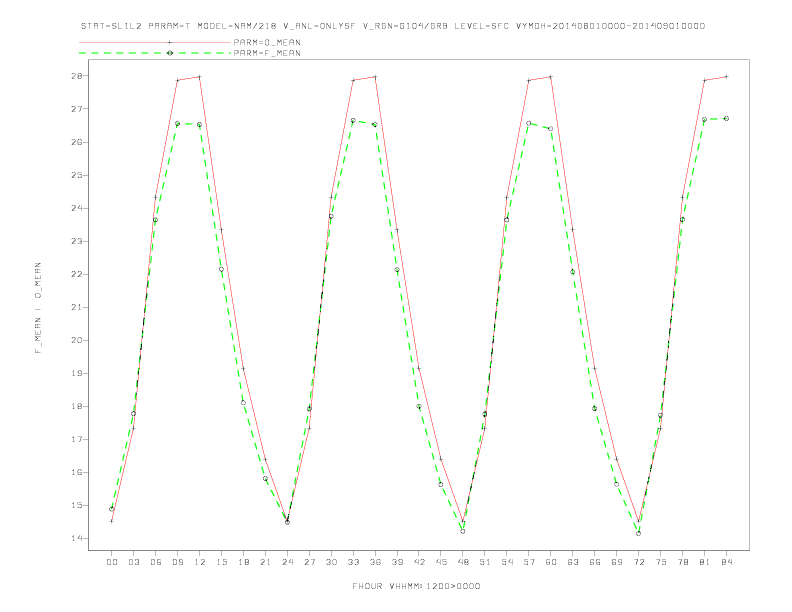Click the y-axis label F_MEAN | O_MEAN
This screenshot has height=612, width=792.
pyautogui.click(x=38, y=308)
